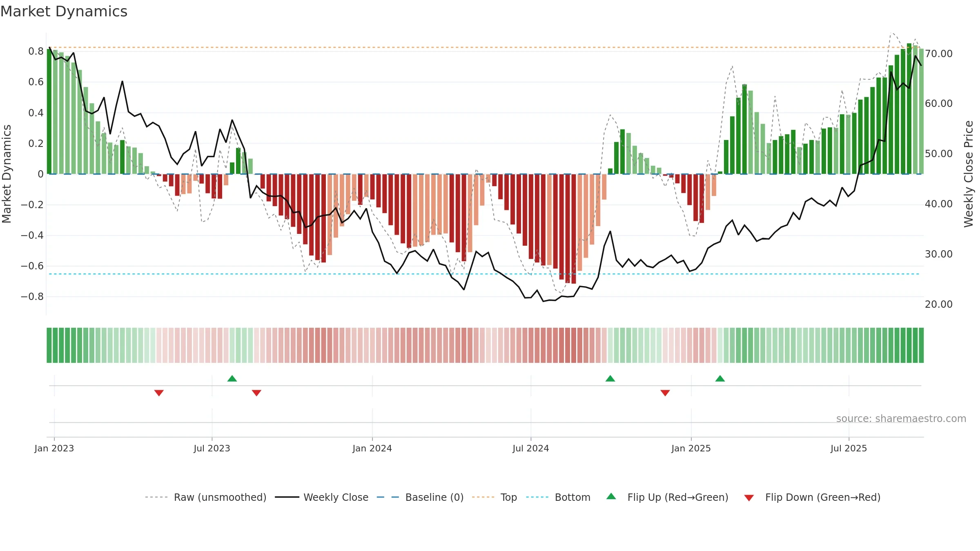The image size is (980, 551).
Task: Click the 30.00 price tick label
Action: pos(939,254)
